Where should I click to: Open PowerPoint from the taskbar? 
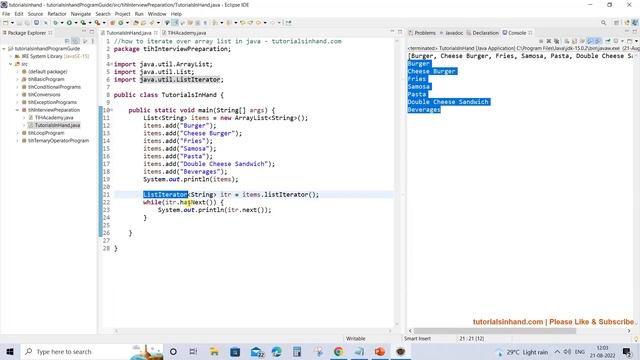(x=380, y=351)
